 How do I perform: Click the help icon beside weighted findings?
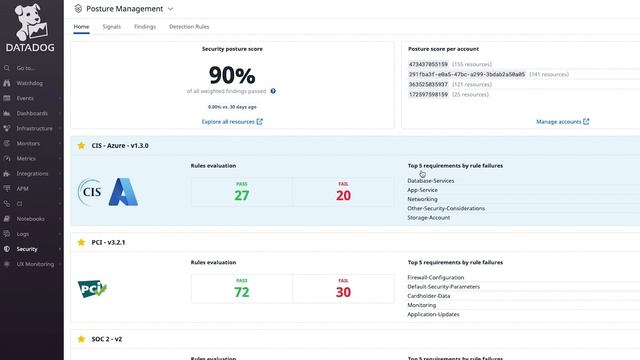click(x=273, y=91)
